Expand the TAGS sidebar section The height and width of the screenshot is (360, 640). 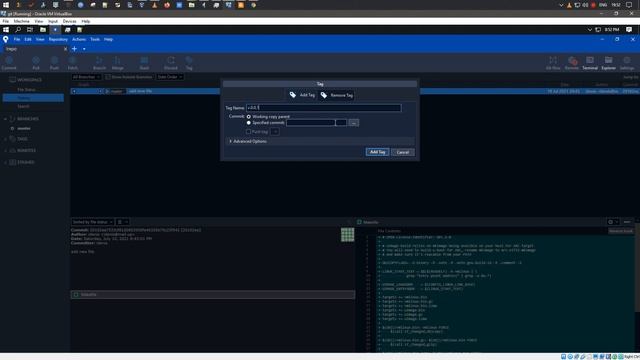pos(5,139)
